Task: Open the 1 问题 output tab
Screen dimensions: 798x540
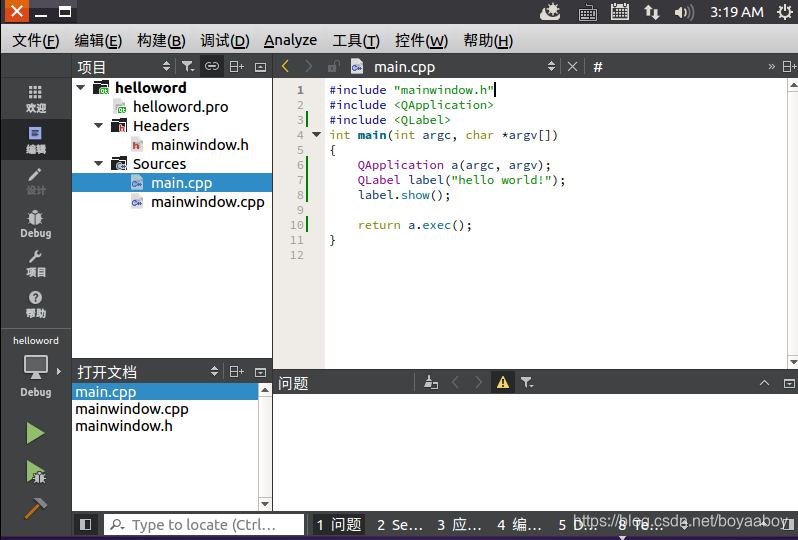Action: point(338,525)
